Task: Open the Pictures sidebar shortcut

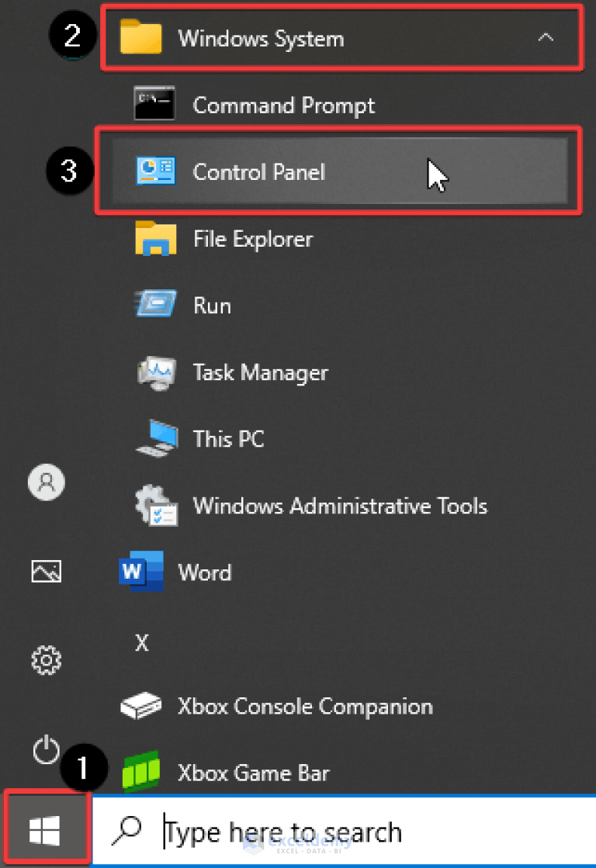Action: click(46, 572)
